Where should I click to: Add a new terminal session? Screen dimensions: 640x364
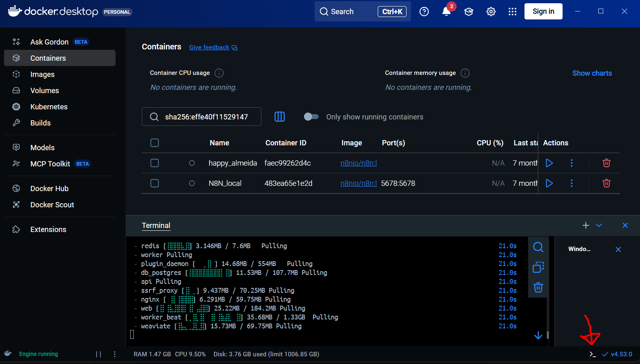[x=586, y=225]
